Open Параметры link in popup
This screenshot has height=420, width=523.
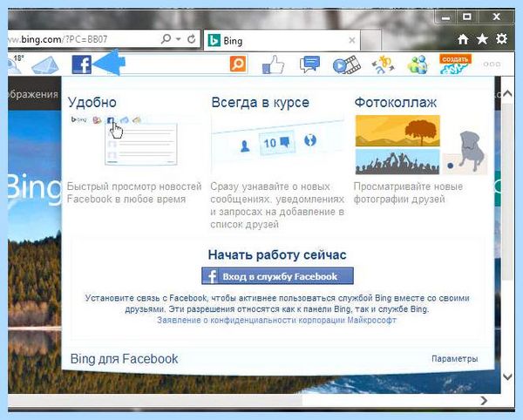click(x=455, y=359)
